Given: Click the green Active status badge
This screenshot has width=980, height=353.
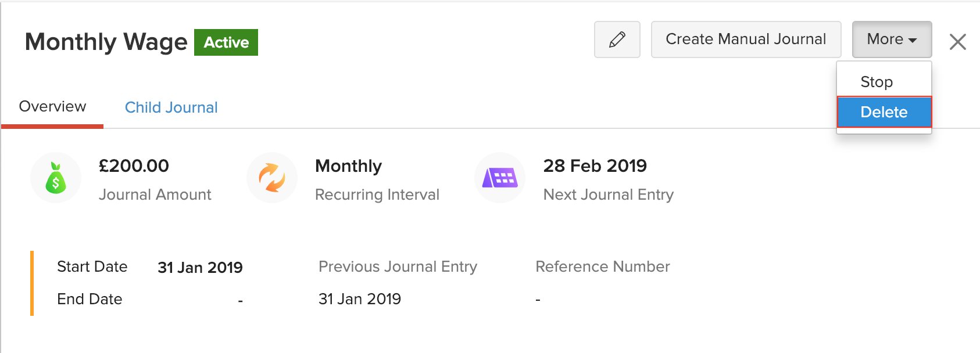Looking at the screenshot, I should (x=226, y=42).
